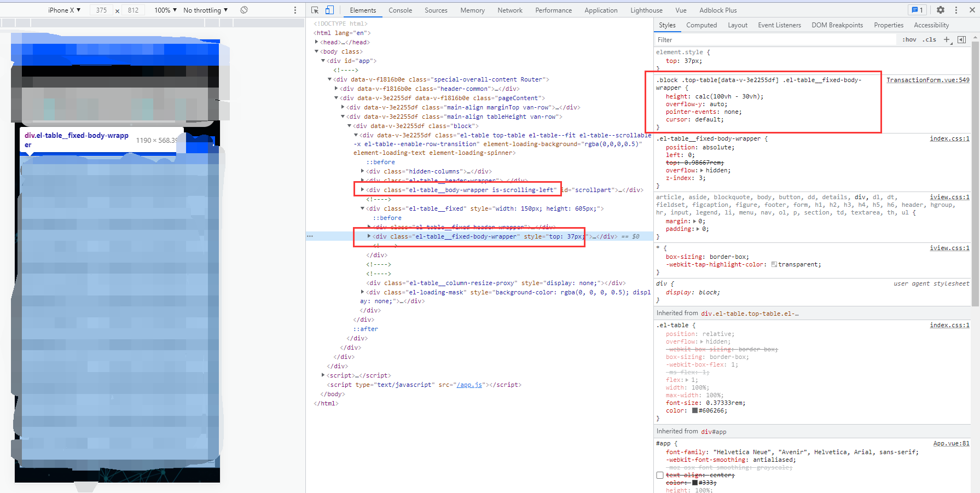This screenshot has height=493, width=980.
Task: Click the dock side panel icon
Action: (961, 39)
